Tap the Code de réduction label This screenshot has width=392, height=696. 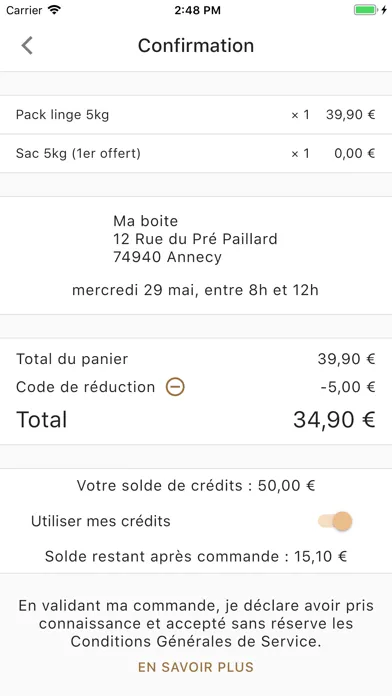tap(86, 387)
